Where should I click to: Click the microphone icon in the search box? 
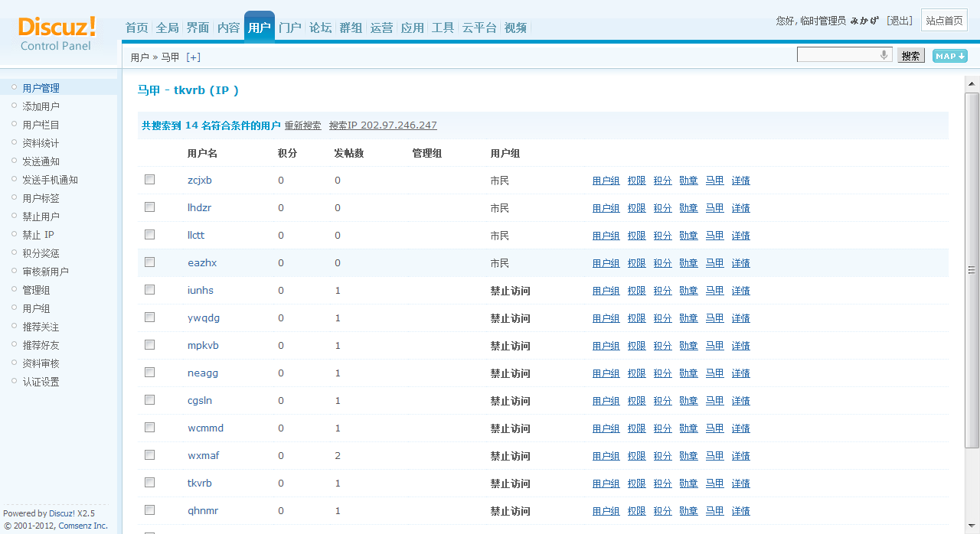(x=884, y=55)
